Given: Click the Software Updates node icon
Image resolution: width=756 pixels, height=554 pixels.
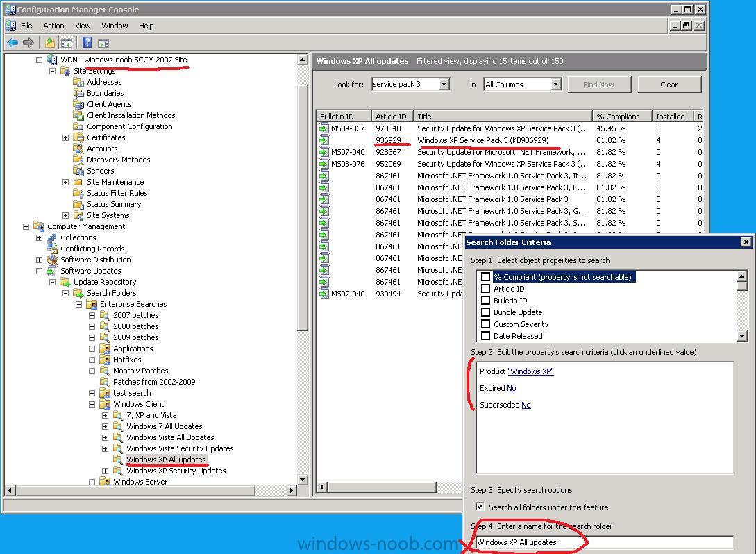Looking at the screenshot, I should pos(52,271).
